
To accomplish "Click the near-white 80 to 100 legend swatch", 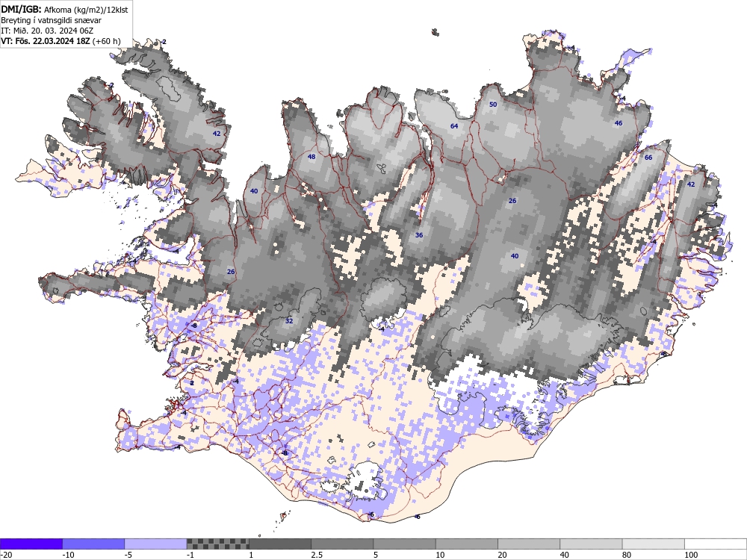I will tap(654, 544).
